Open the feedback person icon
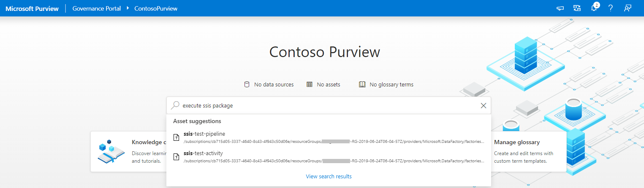 pyautogui.click(x=628, y=8)
